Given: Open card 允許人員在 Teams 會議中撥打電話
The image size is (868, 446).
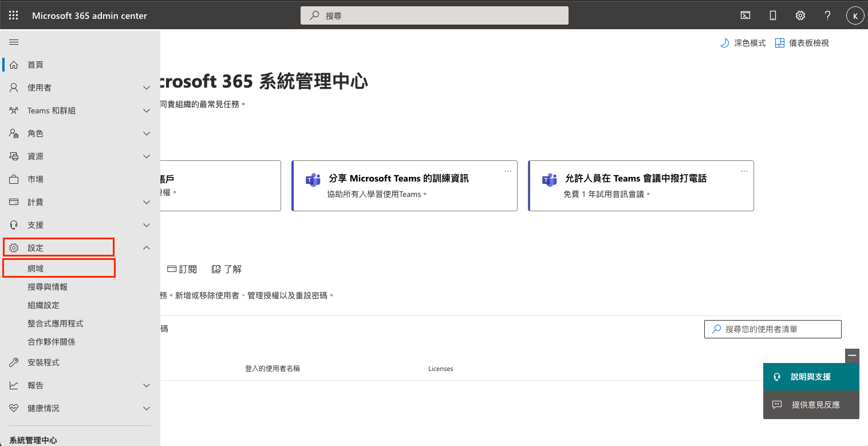Looking at the screenshot, I should 641,186.
